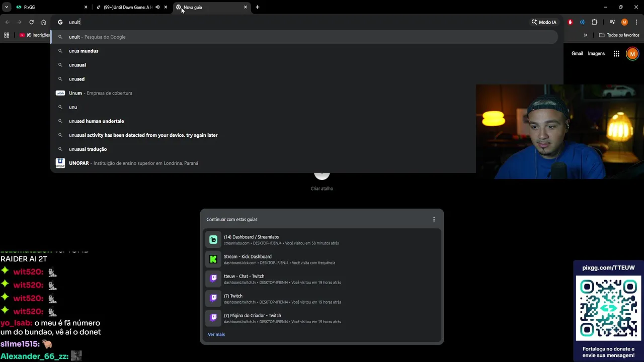644x362 pixels.
Task: Open the Imagens link
Action: (x=596, y=54)
